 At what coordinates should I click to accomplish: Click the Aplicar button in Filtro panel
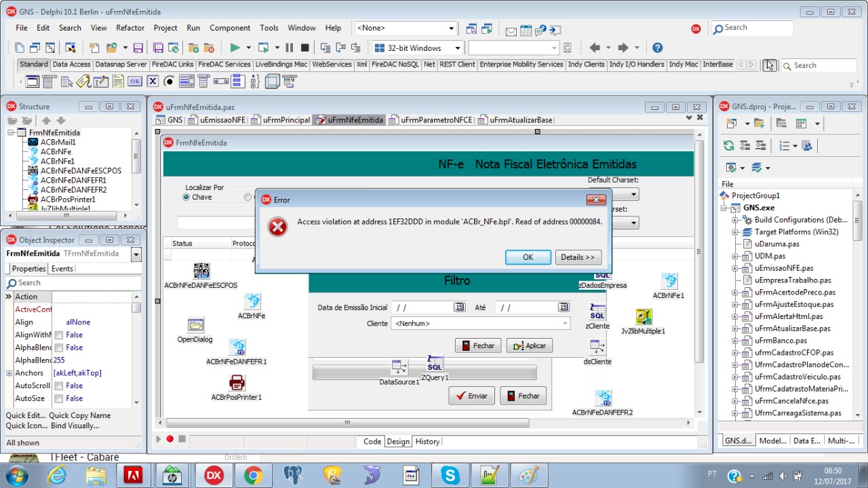tap(530, 345)
